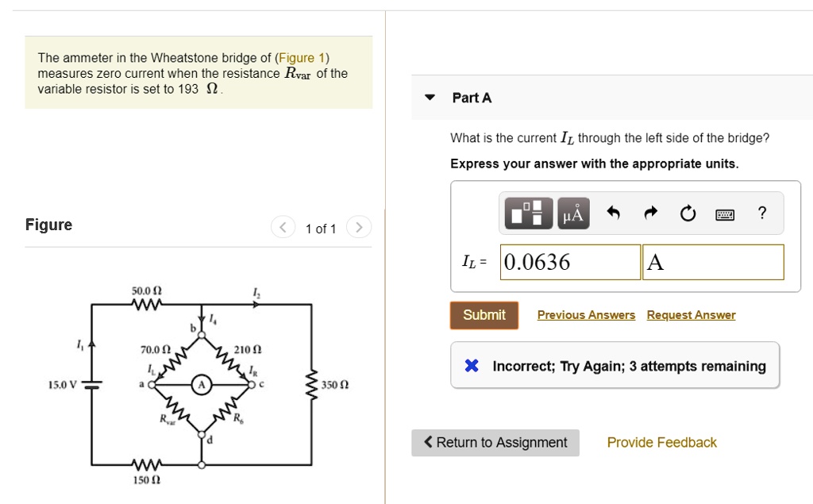Reset the answer entry field

pos(688,213)
